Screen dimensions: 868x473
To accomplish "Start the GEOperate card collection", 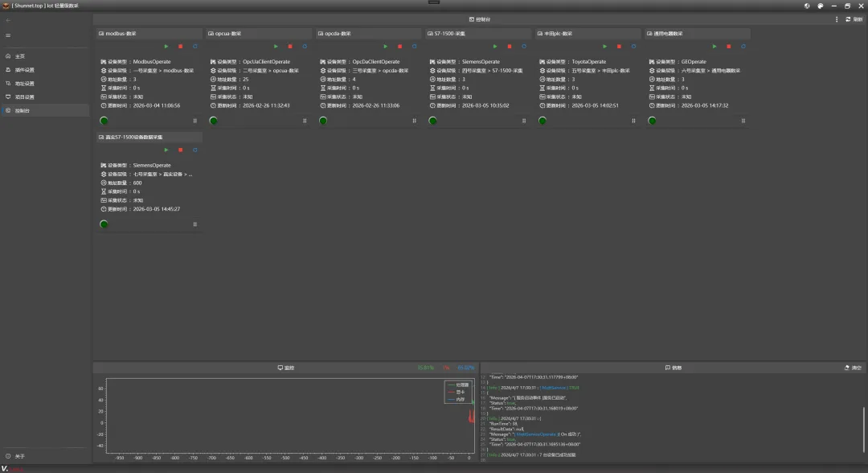I will coord(714,47).
